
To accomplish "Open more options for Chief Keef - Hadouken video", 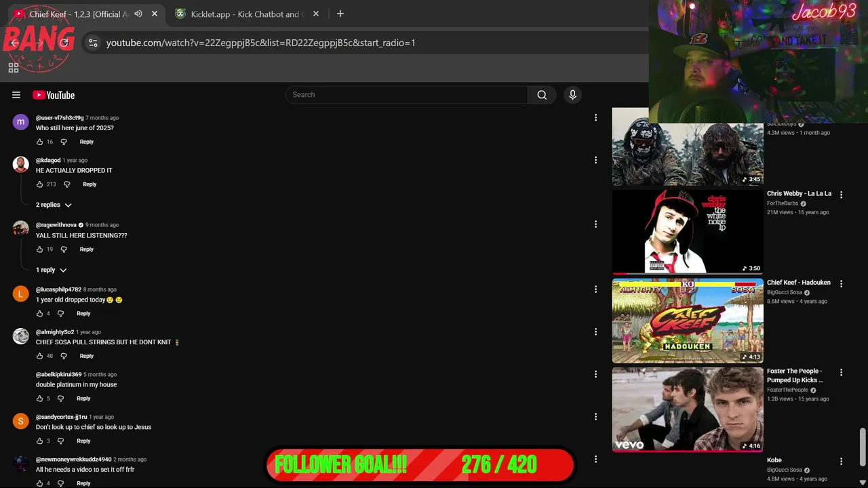I will [841, 283].
